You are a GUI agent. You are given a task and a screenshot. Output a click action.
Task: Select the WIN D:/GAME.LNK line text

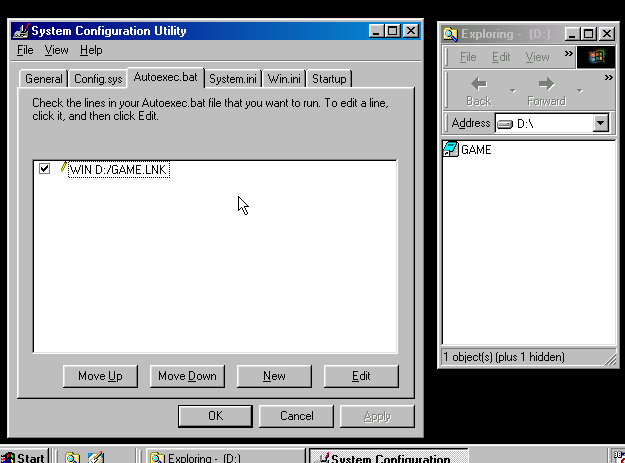(x=119, y=170)
